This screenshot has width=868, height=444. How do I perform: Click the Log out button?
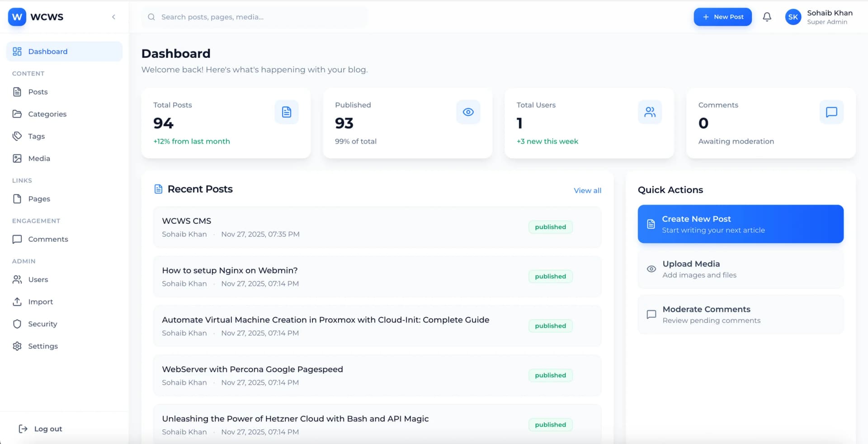point(41,429)
